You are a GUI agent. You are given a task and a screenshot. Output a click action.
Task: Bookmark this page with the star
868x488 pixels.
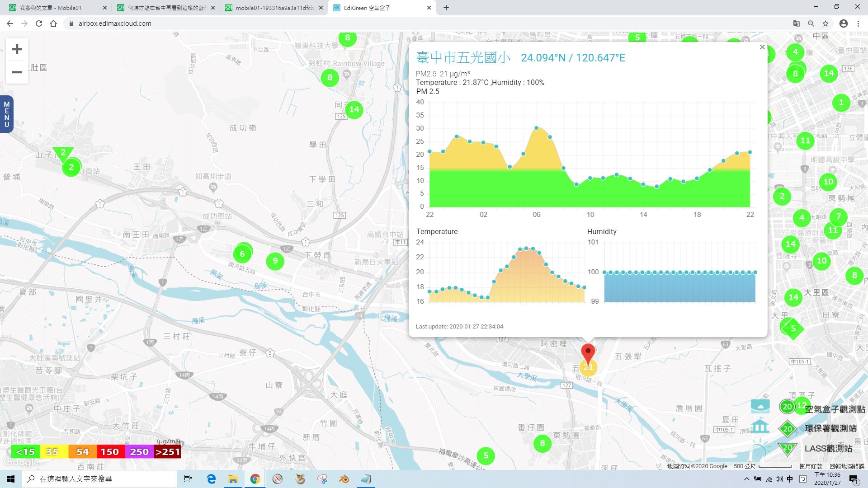coord(826,23)
